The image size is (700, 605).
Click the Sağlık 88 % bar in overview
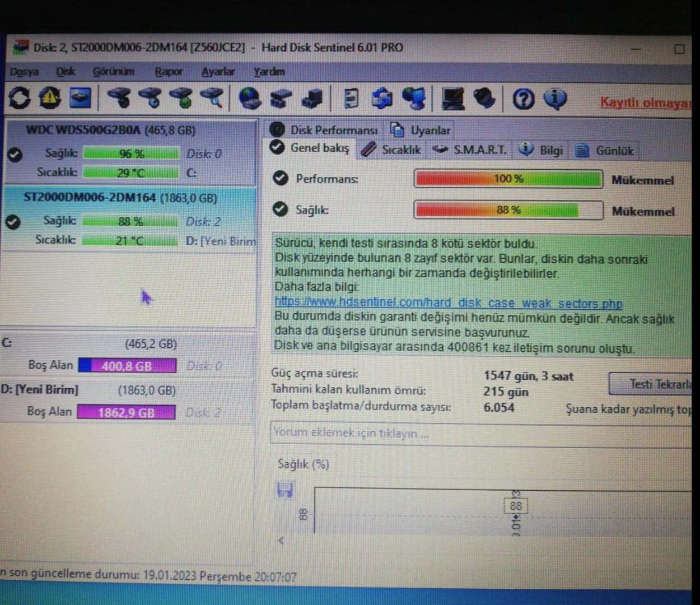click(508, 210)
